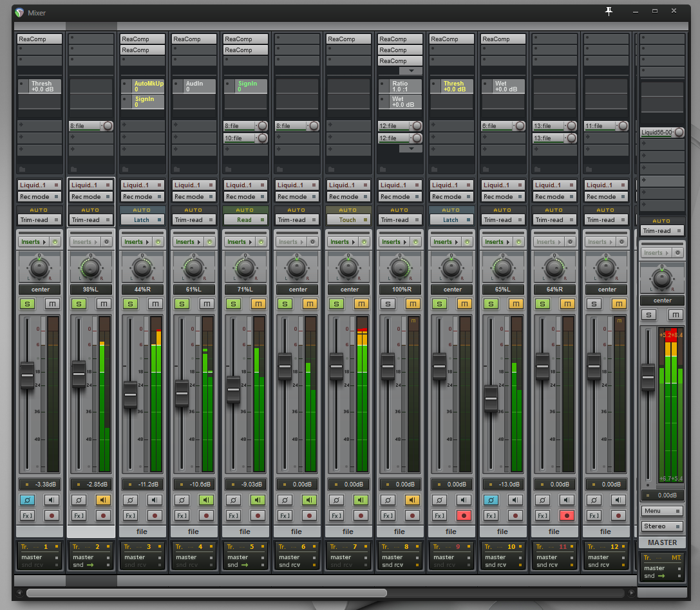Open the Inserts menu on track 7
Image resolution: width=700 pixels, height=610 pixels.
pos(343,242)
